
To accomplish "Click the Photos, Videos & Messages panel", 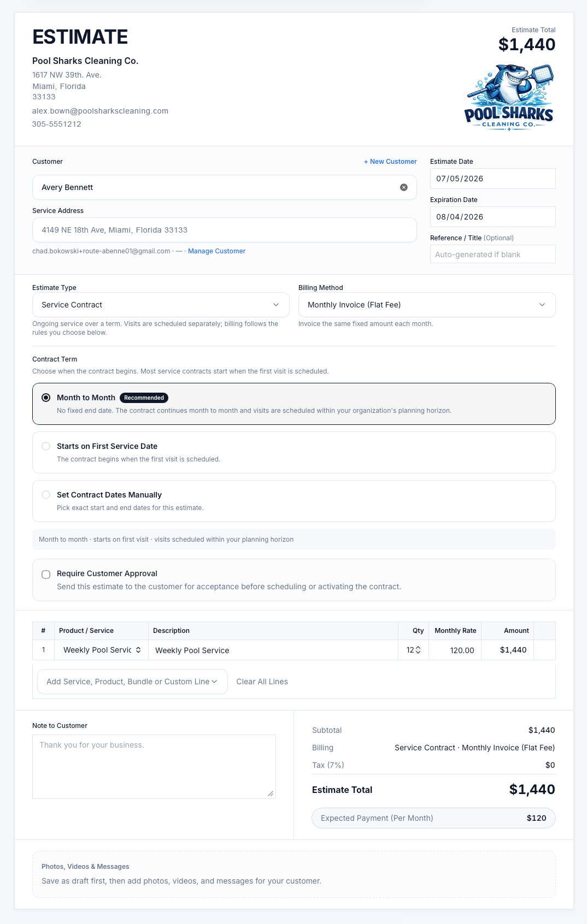I will point(294,874).
